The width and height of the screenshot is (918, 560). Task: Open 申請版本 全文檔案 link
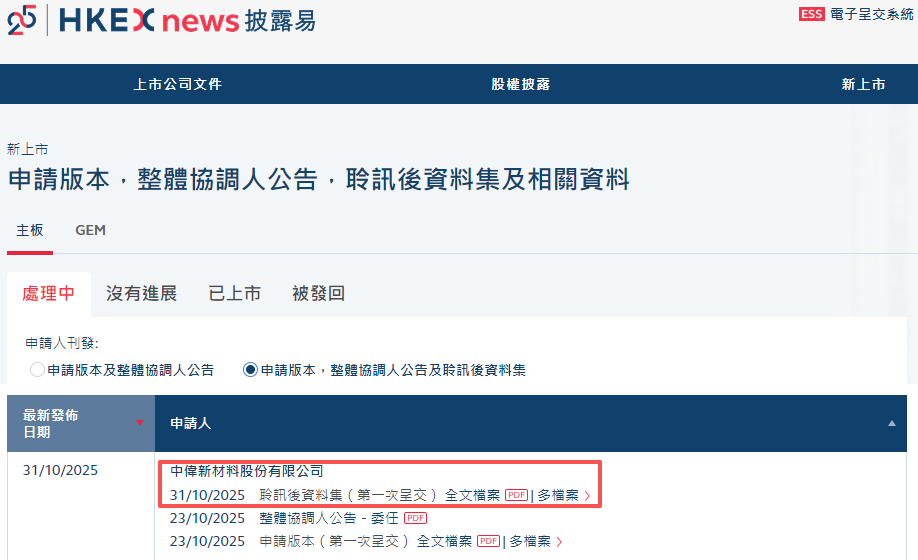point(444,541)
